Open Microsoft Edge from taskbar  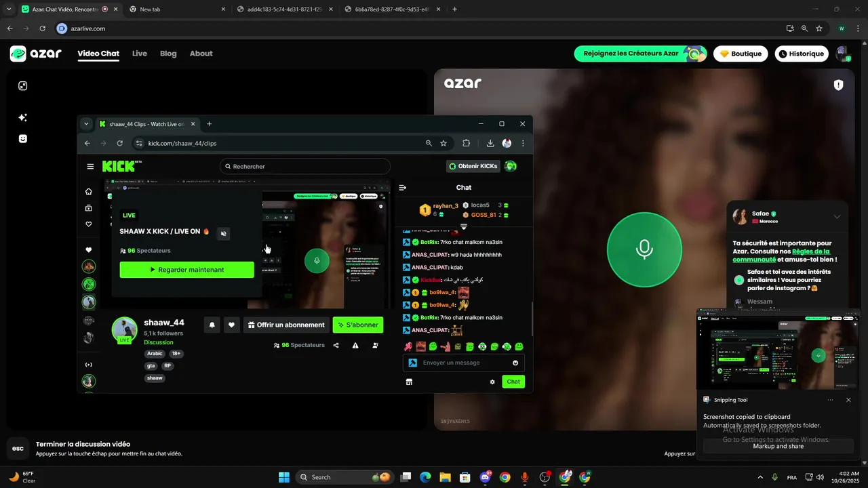425,477
